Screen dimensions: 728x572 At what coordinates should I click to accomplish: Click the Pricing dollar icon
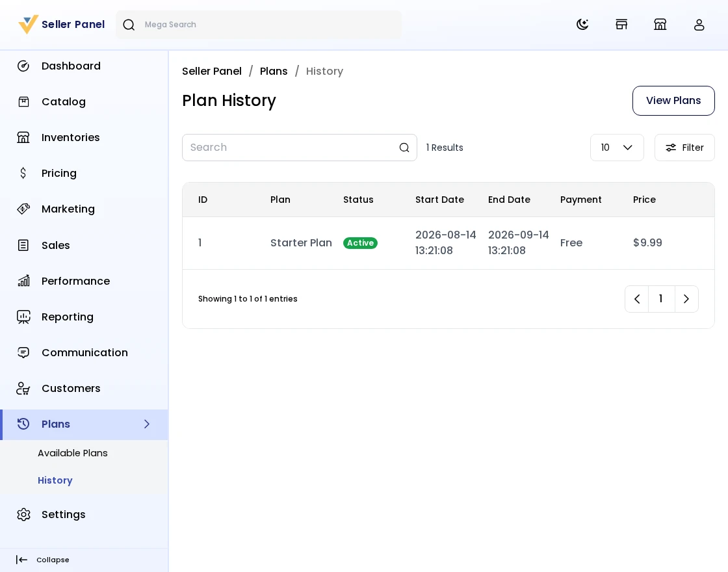[x=23, y=173]
